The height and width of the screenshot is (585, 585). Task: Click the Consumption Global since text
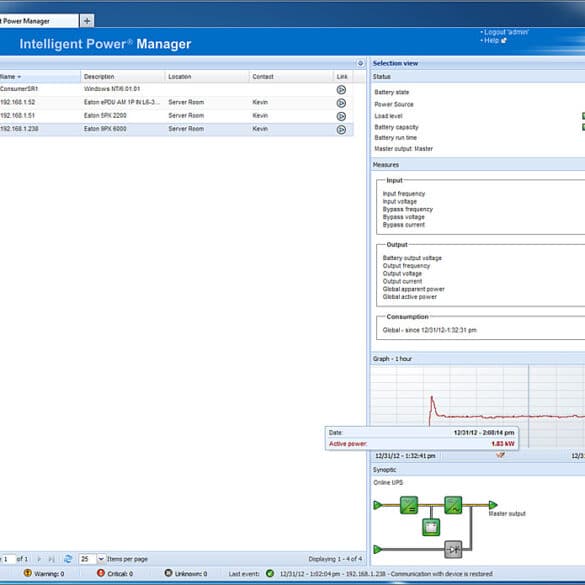point(429,330)
